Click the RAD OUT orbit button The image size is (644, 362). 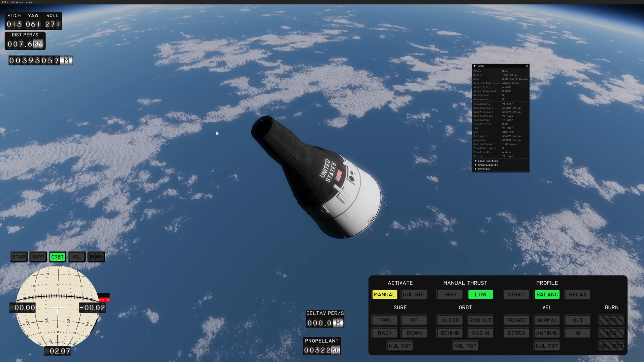[x=480, y=320]
